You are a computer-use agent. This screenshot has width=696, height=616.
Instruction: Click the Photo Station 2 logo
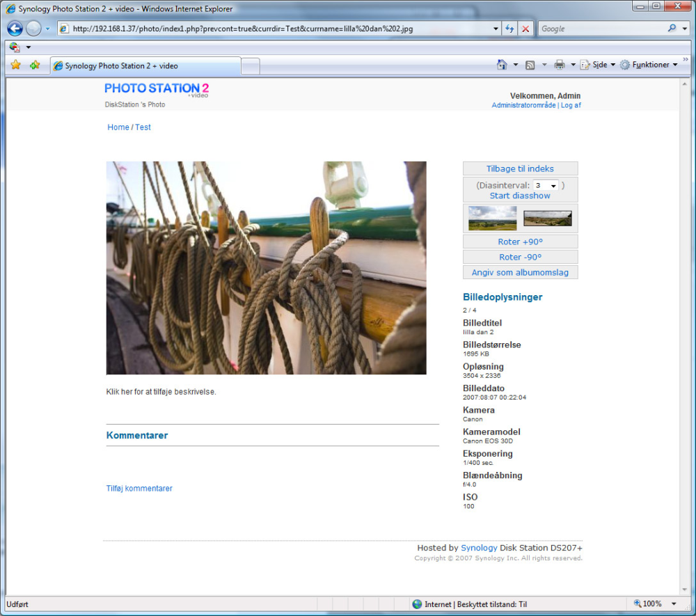pos(156,89)
